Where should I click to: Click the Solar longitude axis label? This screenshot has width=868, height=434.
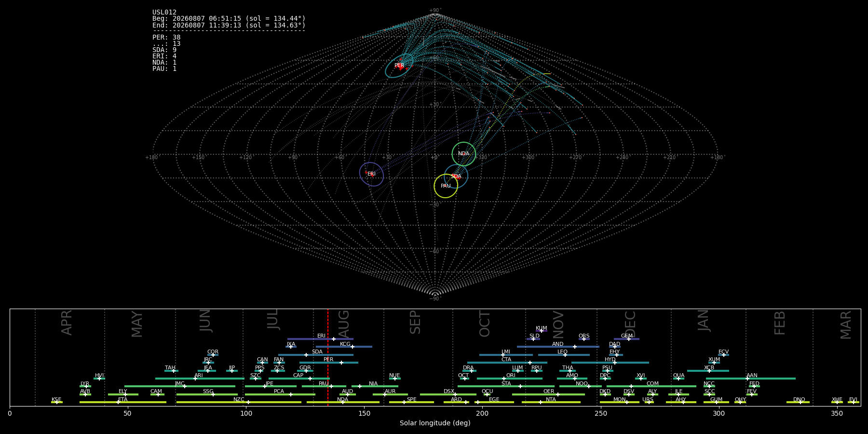click(x=435, y=423)
